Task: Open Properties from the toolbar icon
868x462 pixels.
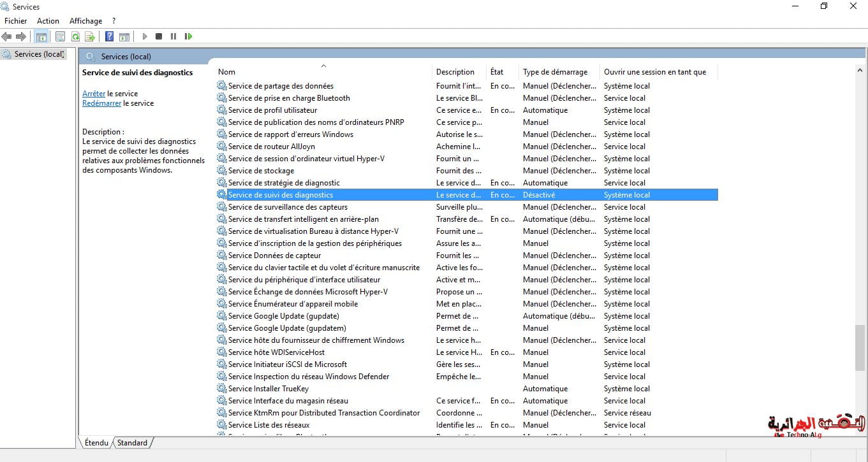Action: coord(61,37)
